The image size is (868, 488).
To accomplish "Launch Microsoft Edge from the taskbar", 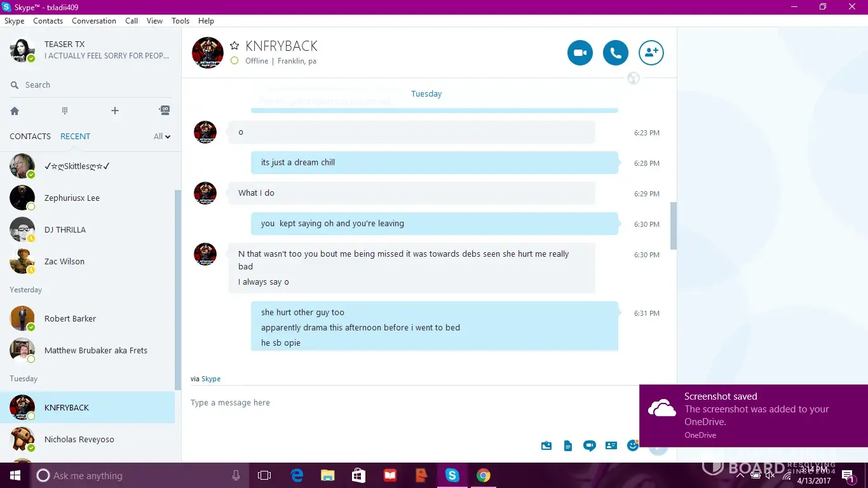I will 297,475.
